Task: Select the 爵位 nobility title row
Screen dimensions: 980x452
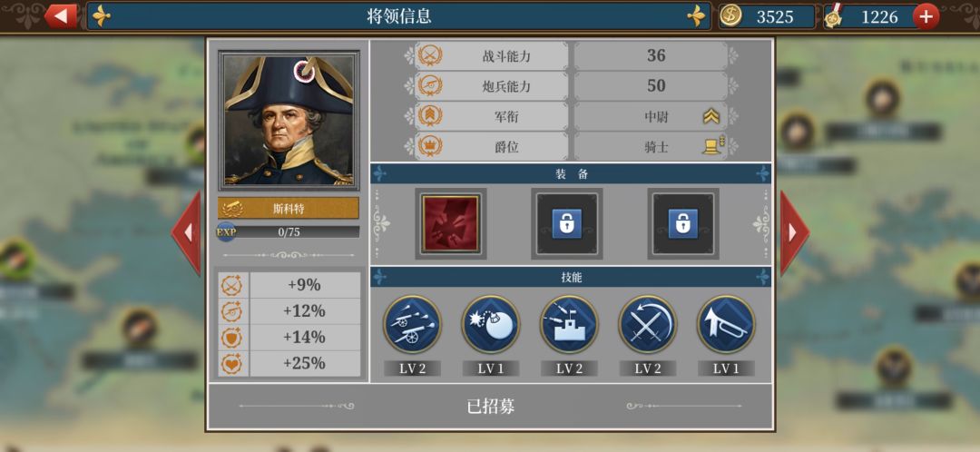Action: tap(572, 147)
